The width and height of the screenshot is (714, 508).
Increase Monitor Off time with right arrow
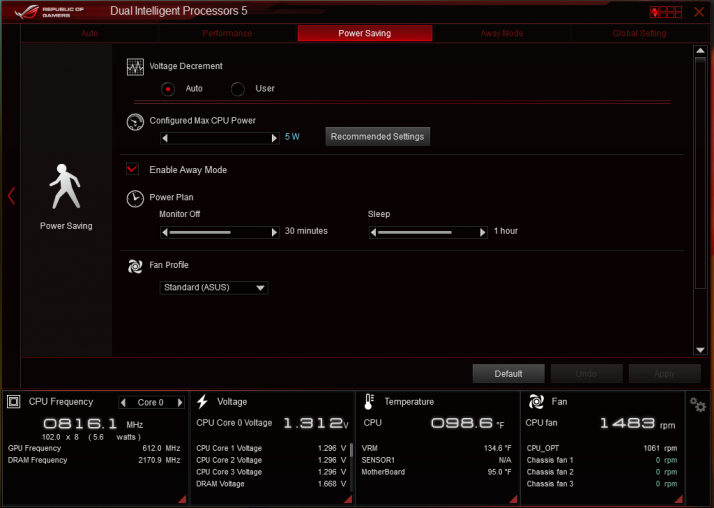click(274, 232)
